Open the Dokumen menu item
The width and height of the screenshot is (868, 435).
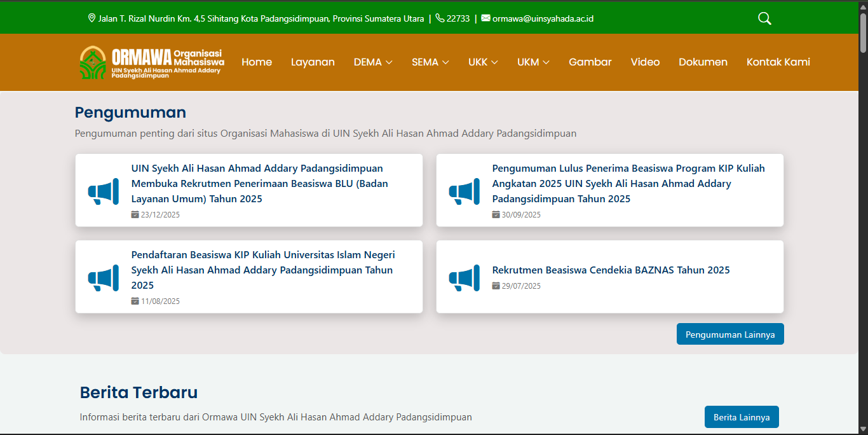[x=703, y=62]
